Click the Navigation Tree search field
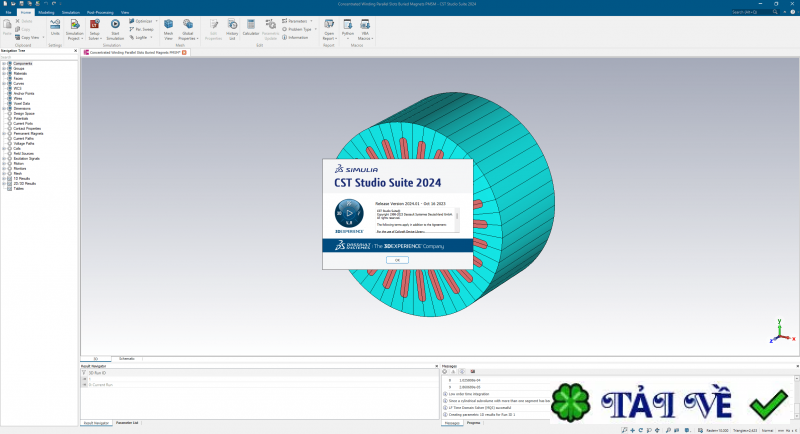 click(x=38, y=57)
